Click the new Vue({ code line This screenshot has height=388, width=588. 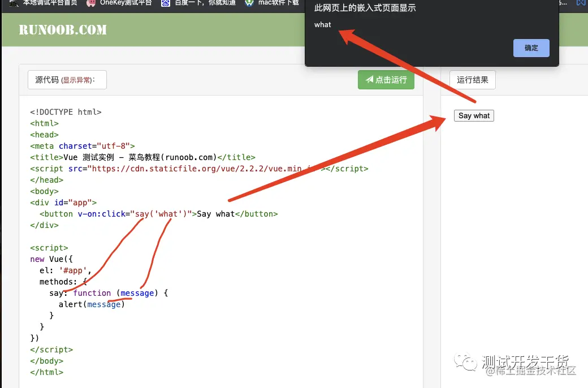click(x=51, y=259)
